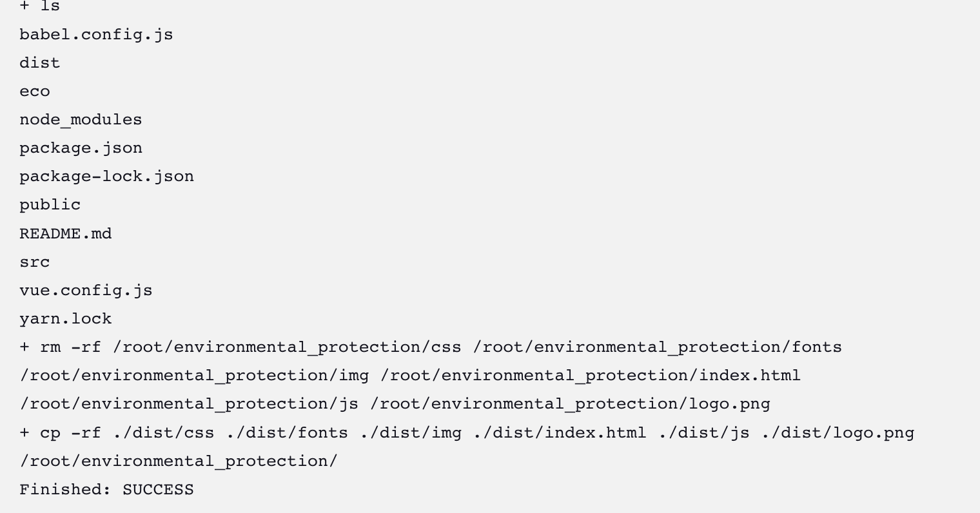Select the eco entry in listing
The width and height of the screenshot is (980, 513).
pyautogui.click(x=34, y=91)
